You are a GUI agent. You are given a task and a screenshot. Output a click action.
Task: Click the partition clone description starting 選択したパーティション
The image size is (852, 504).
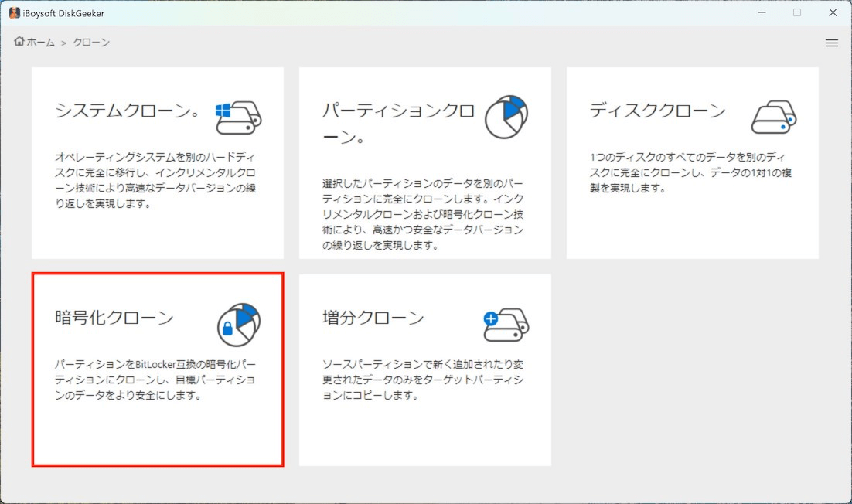coord(423,215)
